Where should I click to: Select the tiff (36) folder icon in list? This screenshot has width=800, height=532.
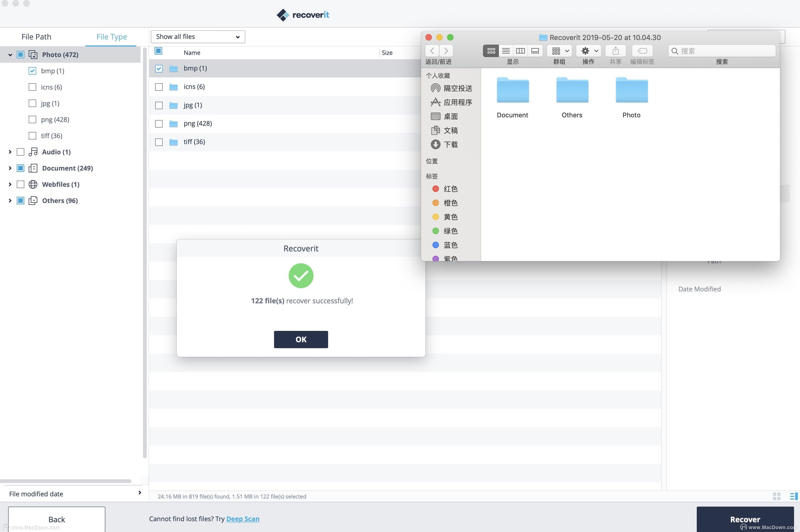(173, 142)
